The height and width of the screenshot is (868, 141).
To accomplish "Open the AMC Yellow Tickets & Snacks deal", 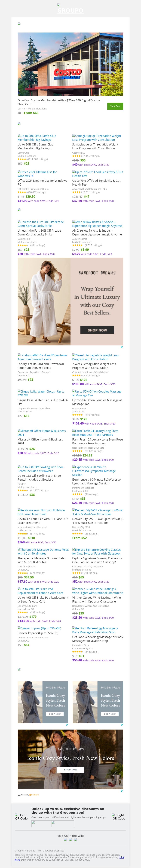I will [97, 224].
